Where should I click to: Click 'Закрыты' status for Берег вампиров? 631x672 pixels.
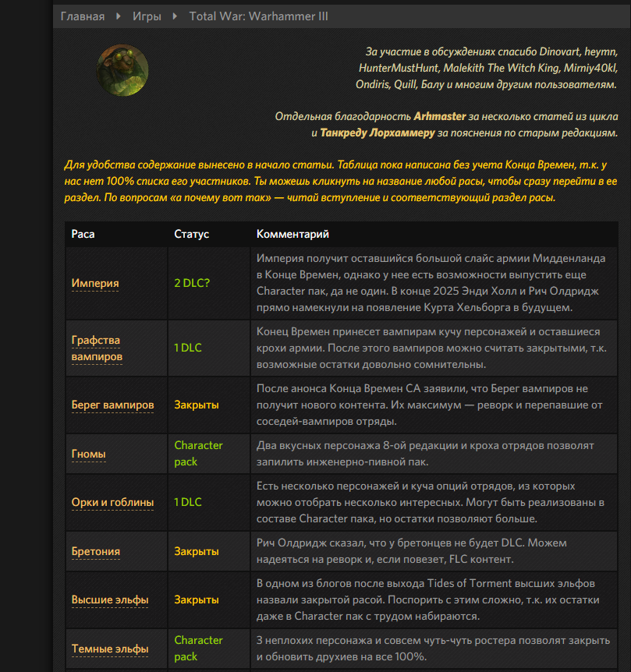[x=197, y=405]
